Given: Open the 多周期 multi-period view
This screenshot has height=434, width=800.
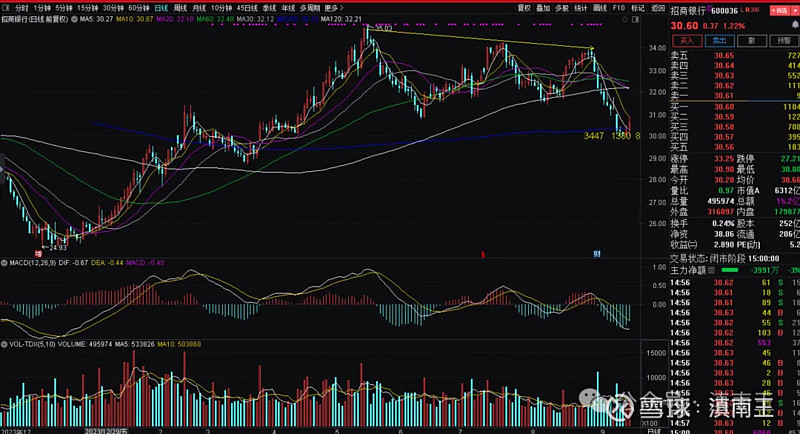Looking at the screenshot, I should (x=310, y=8).
